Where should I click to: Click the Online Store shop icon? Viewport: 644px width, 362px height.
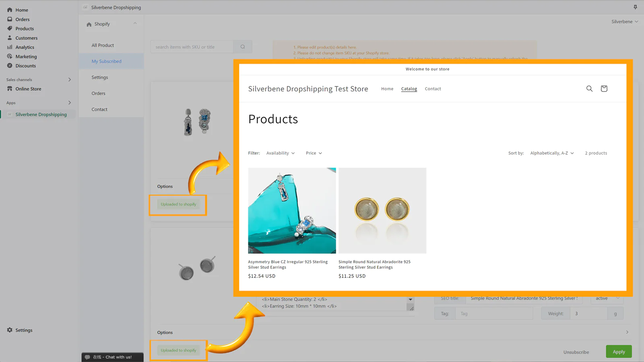pos(10,88)
